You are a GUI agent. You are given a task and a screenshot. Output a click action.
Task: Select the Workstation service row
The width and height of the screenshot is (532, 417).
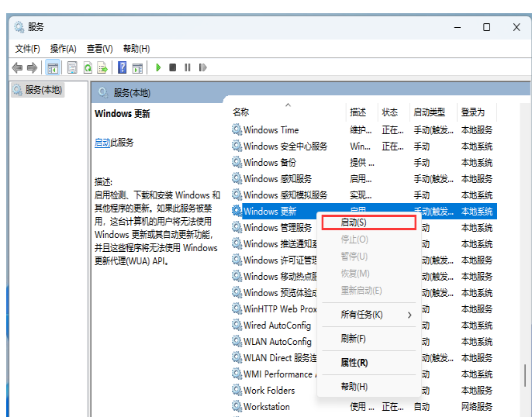point(364,406)
